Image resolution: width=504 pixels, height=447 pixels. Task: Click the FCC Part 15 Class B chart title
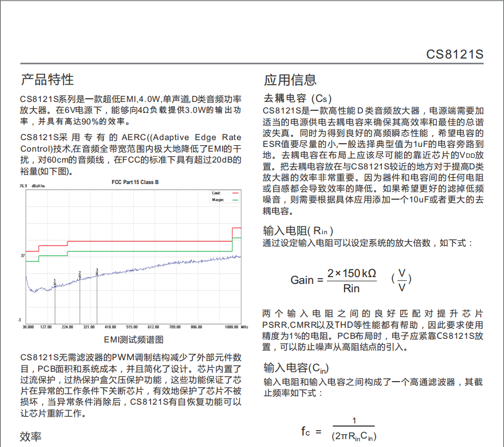click(x=135, y=182)
